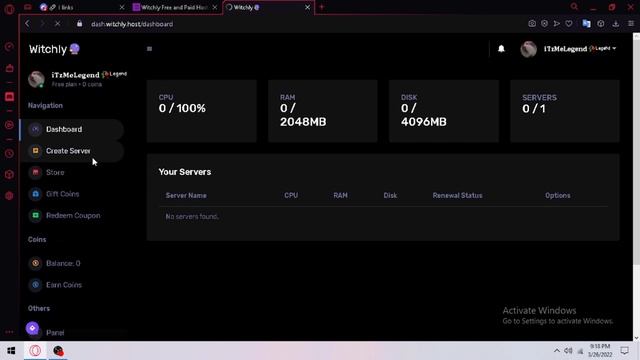
Task: Click the RAM 0 / 2048MB card
Action: point(322,111)
